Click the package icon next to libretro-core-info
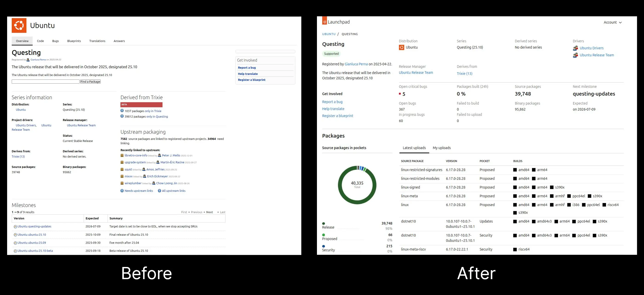The height and width of the screenshot is (295, 644). pos(122,156)
